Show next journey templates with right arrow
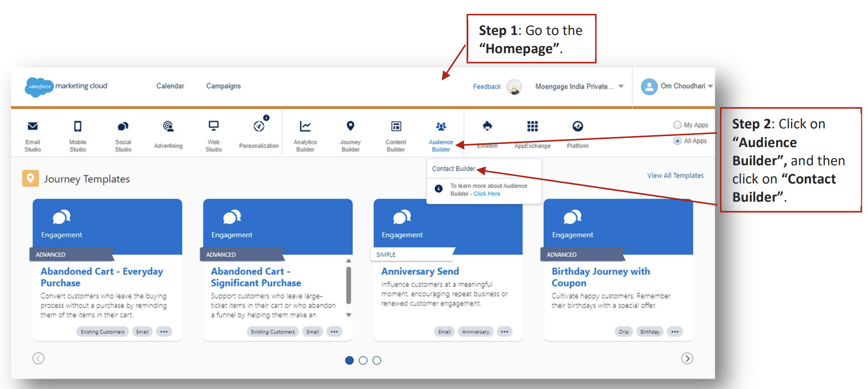This screenshot has height=389, width=868. point(687,358)
